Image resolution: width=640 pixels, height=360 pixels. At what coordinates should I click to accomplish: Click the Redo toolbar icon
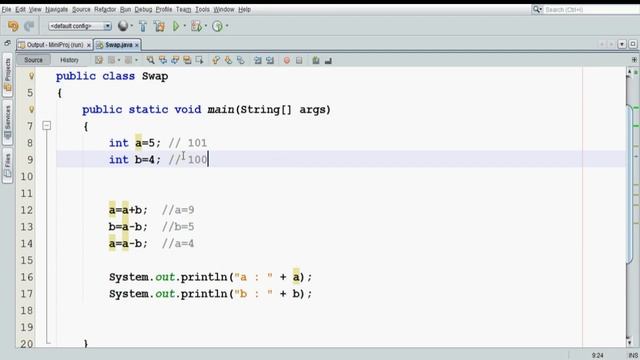point(29,26)
